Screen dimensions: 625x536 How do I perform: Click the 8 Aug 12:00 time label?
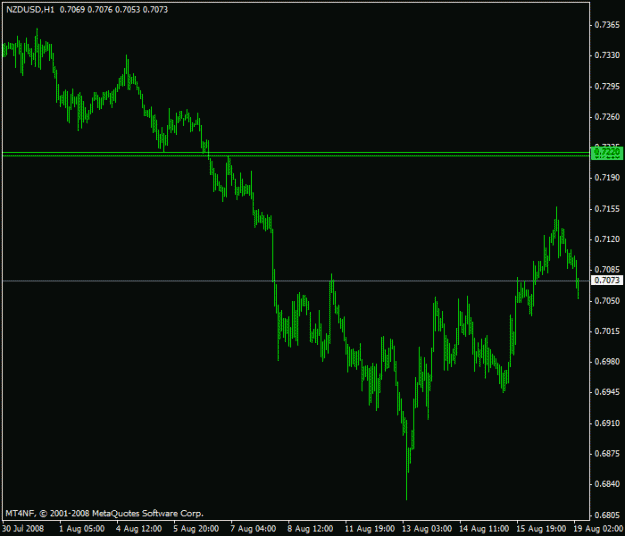(310, 529)
